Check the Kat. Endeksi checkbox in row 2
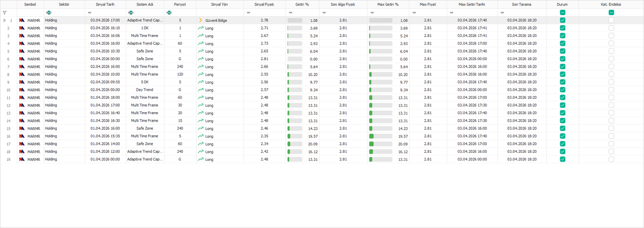This screenshot has width=644, height=228. coord(611,28)
